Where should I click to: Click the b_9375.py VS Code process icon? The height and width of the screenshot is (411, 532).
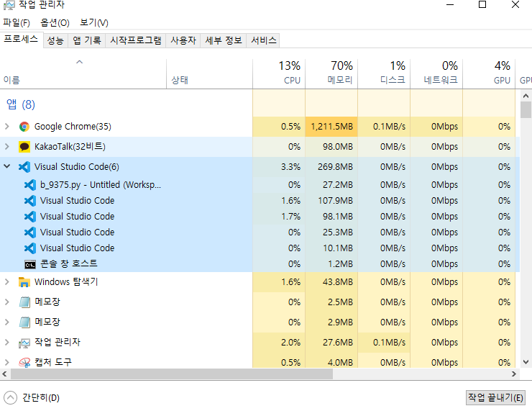30,185
